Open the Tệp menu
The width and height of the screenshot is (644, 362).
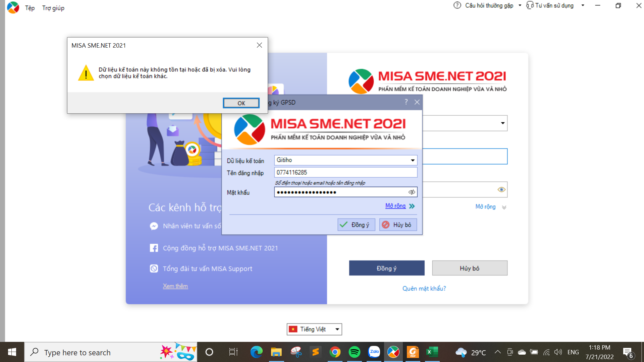click(x=30, y=8)
